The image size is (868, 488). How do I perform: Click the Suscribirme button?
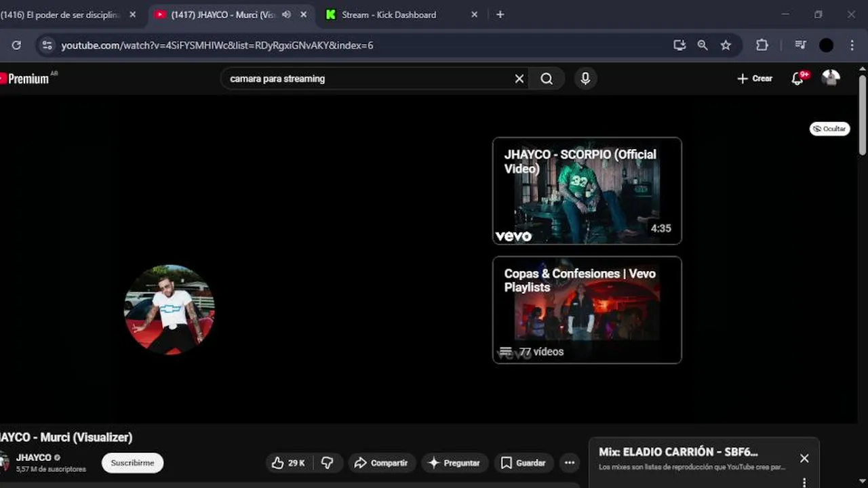pyautogui.click(x=132, y=463)
